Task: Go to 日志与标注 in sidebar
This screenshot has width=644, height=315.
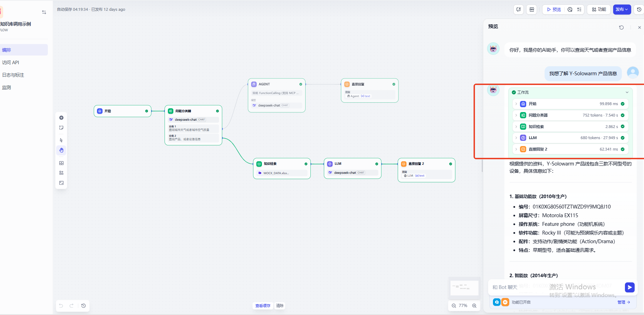Action: click(13, 75)
